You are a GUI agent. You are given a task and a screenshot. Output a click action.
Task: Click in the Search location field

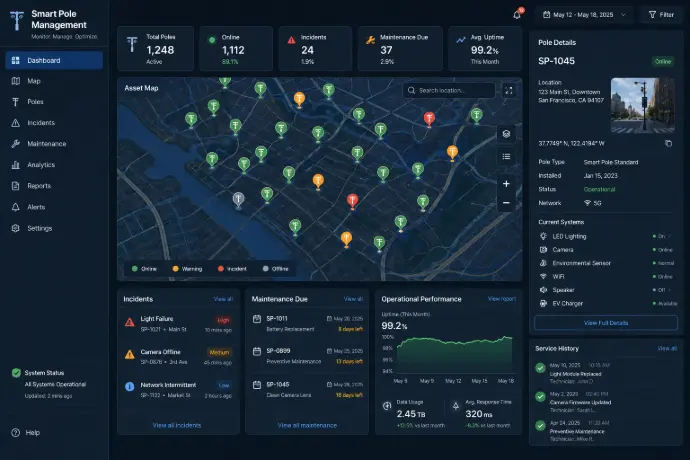pyautogui.click(x=449, y=90)
